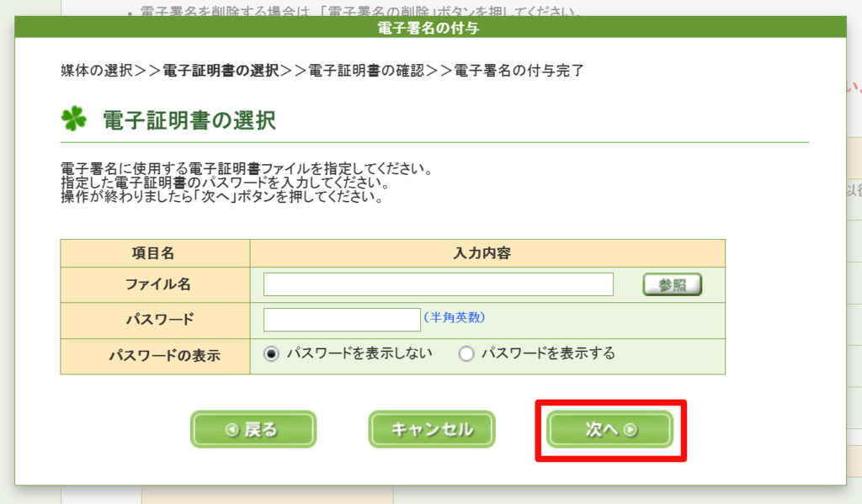Click the 電子証明書の確認 breadcrumb step
Viewport: 862px width, 504px height.
[x=366, y=71]
